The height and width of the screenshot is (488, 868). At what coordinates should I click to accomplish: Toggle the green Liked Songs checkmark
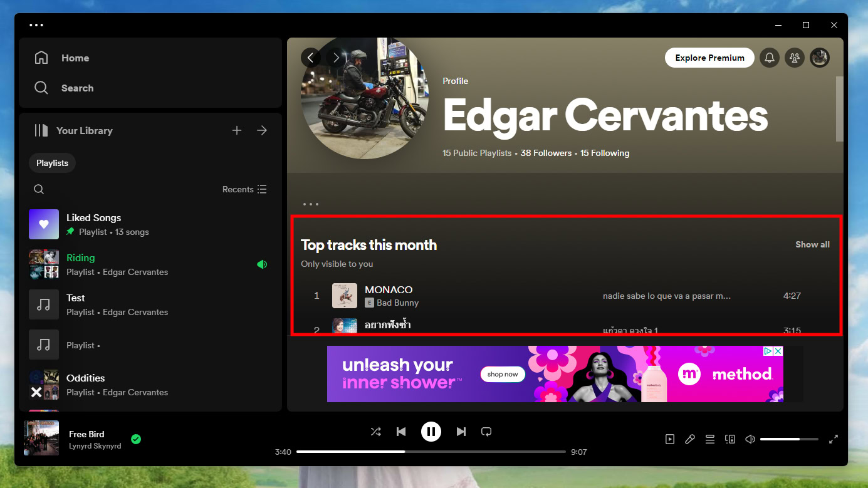click(136, 439)
